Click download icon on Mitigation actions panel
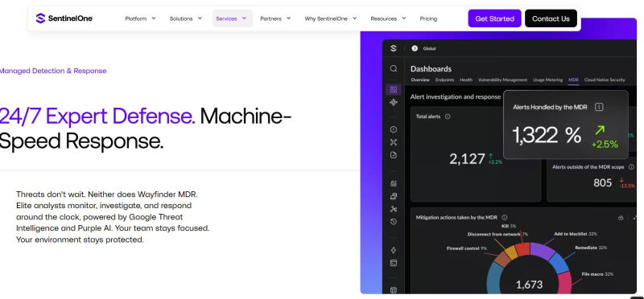Image resolution: width=644 pixels, height=299 pixels. tap(621, 217)
